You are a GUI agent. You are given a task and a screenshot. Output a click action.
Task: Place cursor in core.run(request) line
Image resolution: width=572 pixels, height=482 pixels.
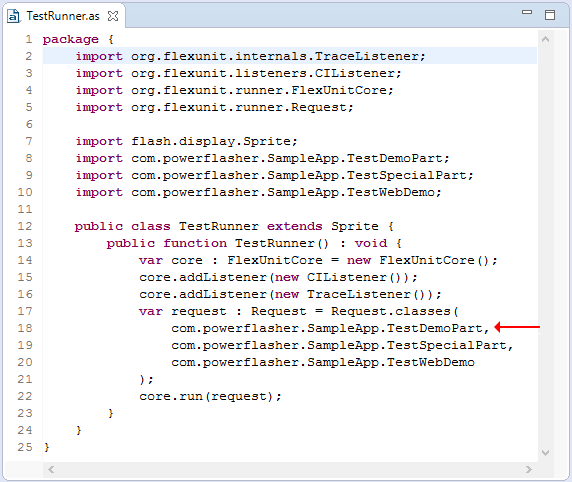[210, 396]
